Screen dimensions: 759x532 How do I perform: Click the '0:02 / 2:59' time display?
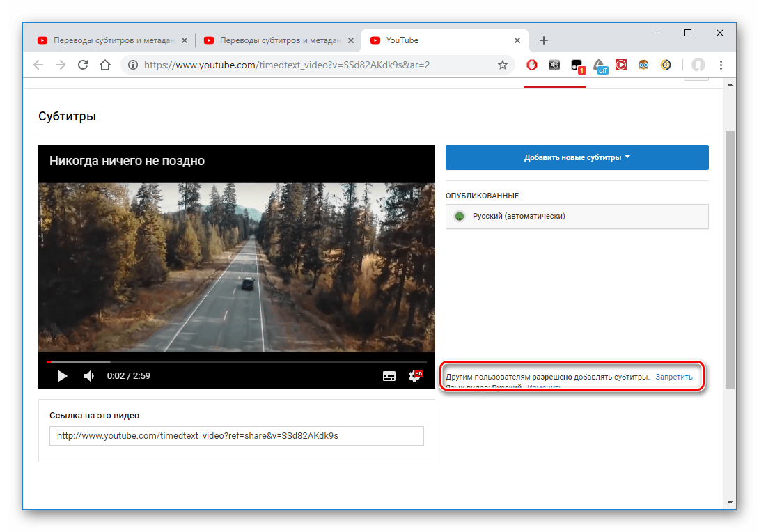(x=129, y=376)
